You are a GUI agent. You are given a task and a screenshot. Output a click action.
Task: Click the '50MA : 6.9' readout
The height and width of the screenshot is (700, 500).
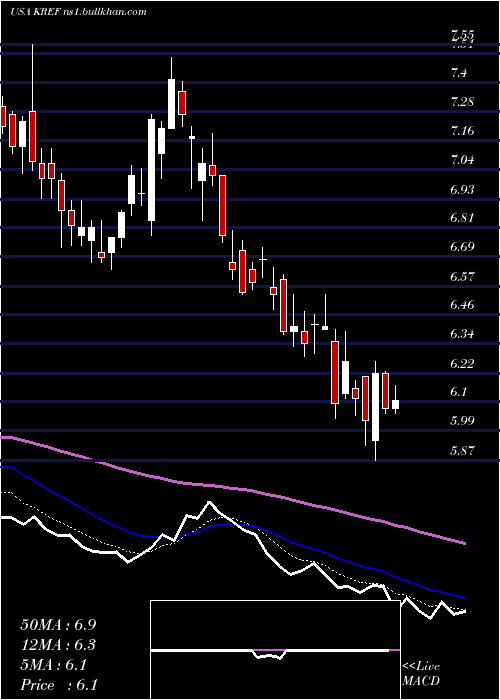pos(58,625)
